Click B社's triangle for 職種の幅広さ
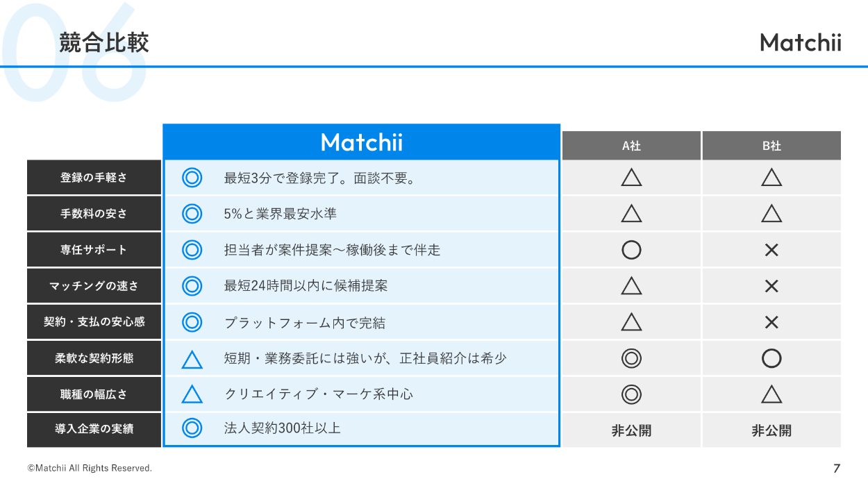Viewport: 868px width, 488px height. tap(771, 395)
